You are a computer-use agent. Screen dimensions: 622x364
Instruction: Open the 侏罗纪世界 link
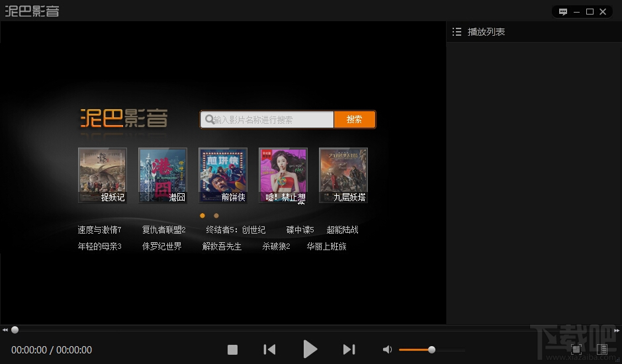(162, 246)
